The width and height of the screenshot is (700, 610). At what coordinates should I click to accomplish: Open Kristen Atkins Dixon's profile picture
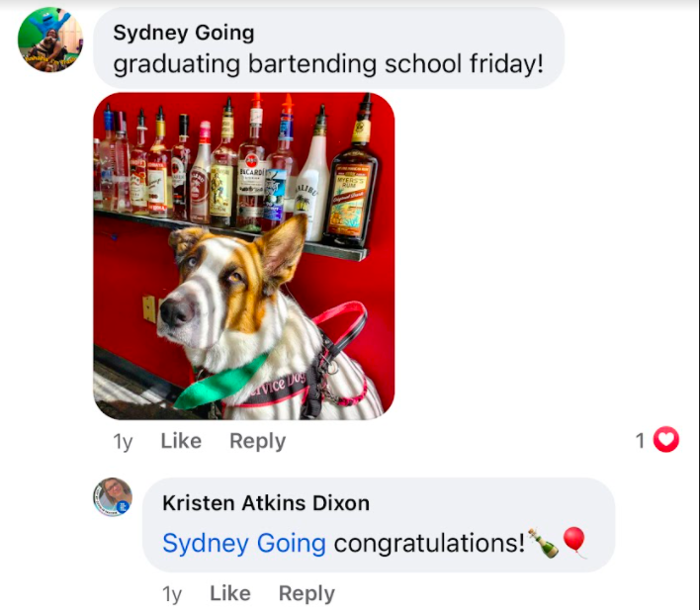pos(113,497)
